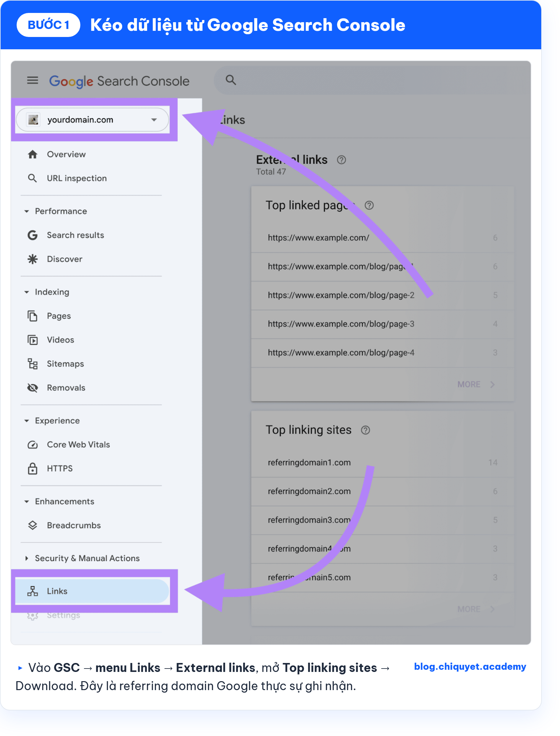The height and width of the screenshot is (736, 560).
Task: Click into the top search bar
Action: pyautogui.click(x=372, y=80)
